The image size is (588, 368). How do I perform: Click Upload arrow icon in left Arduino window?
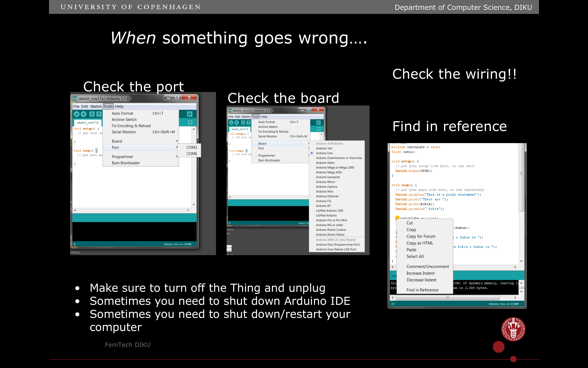pos(84,114)
